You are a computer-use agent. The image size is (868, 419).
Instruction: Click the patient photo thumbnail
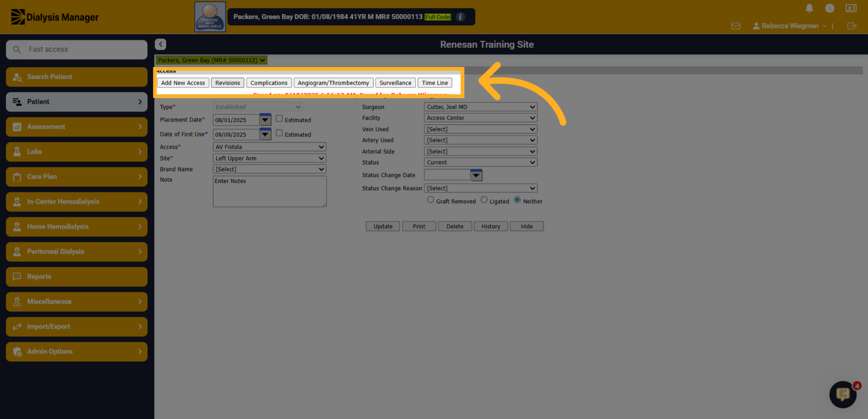[210, 17]
